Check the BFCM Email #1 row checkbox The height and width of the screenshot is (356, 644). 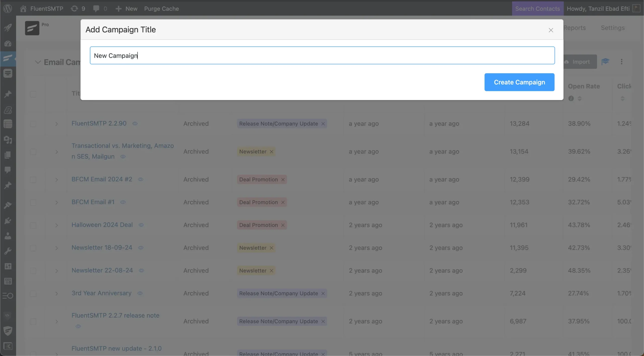coord(33,202)
